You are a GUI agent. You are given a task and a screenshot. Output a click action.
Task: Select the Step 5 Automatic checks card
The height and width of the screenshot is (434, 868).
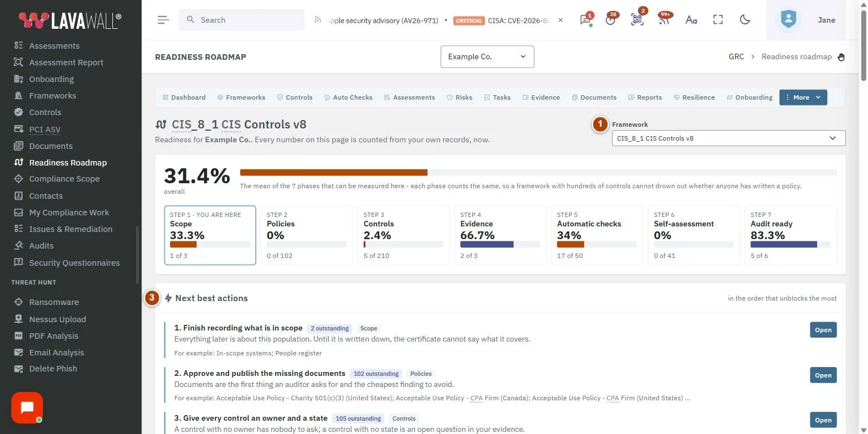(597, 235)
